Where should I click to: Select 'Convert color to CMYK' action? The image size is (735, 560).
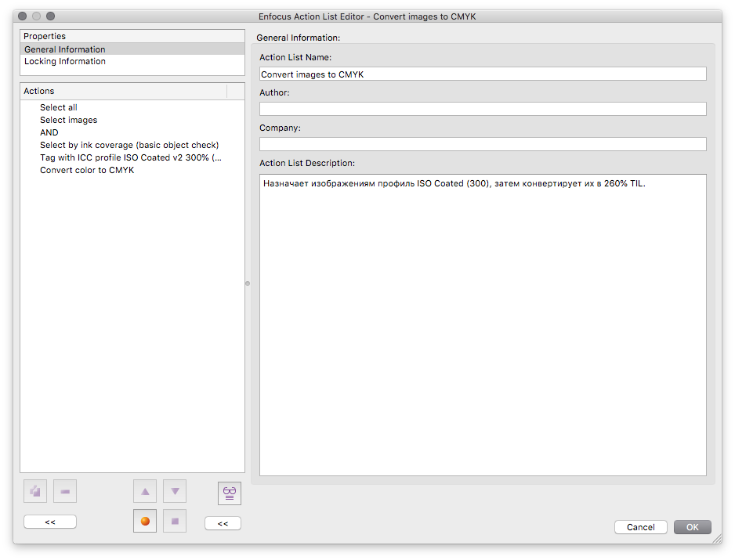(x=87, y=170)
